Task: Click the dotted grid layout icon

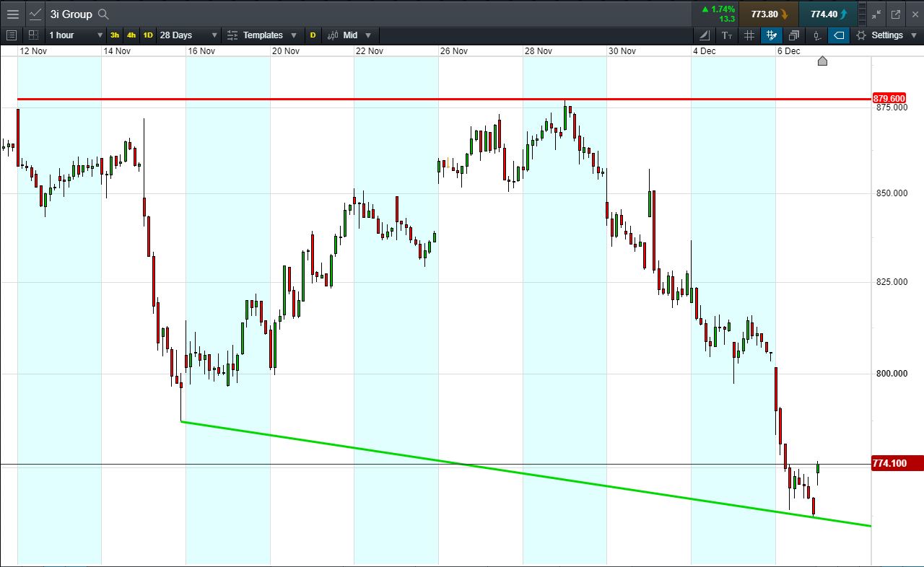Action: click(x=33, y=35)
